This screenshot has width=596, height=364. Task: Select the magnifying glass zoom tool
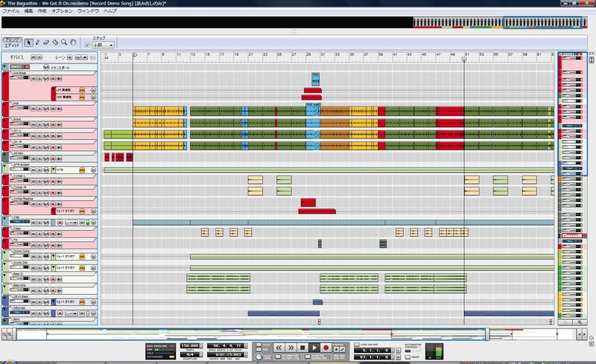coord(64,42)
